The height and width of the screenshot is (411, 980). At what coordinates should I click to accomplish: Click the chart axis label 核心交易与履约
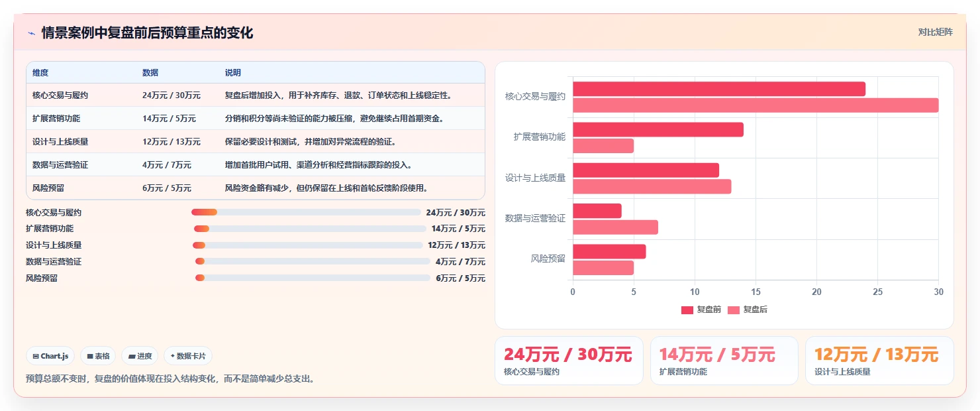[535, 97]
